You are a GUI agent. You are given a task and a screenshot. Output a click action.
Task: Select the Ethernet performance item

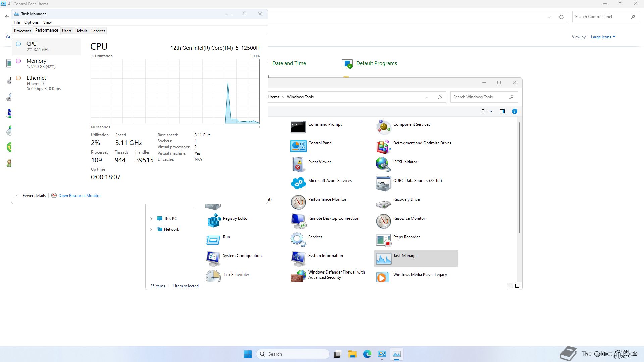coord(47,83)
